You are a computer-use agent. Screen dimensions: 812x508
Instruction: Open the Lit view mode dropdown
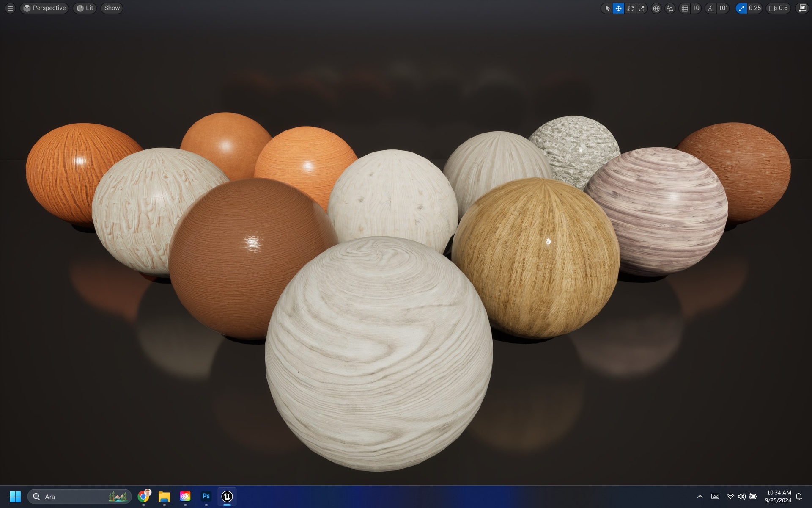tap(85, 8)
